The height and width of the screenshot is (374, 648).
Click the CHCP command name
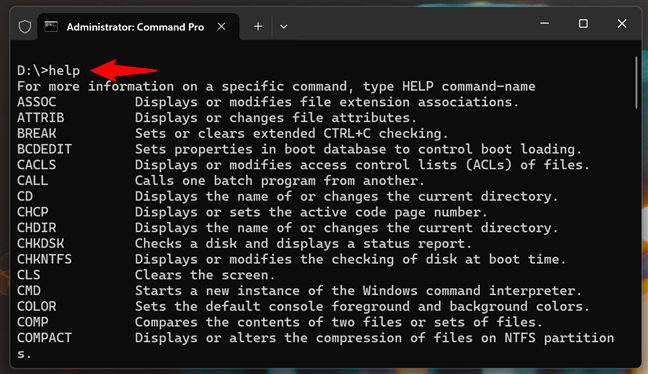pos(33,212)
